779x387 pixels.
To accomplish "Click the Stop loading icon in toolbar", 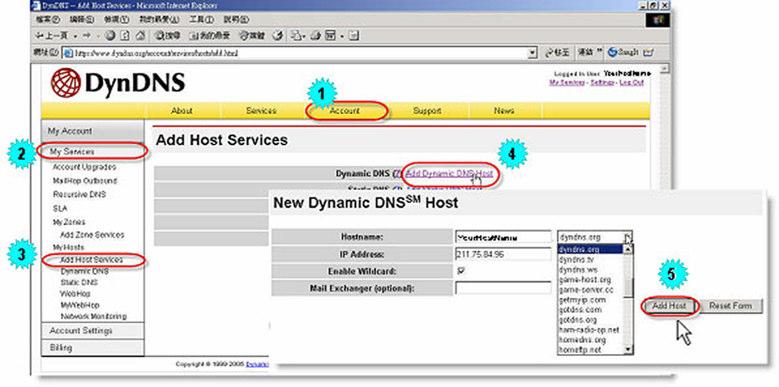I will [110, 36].
